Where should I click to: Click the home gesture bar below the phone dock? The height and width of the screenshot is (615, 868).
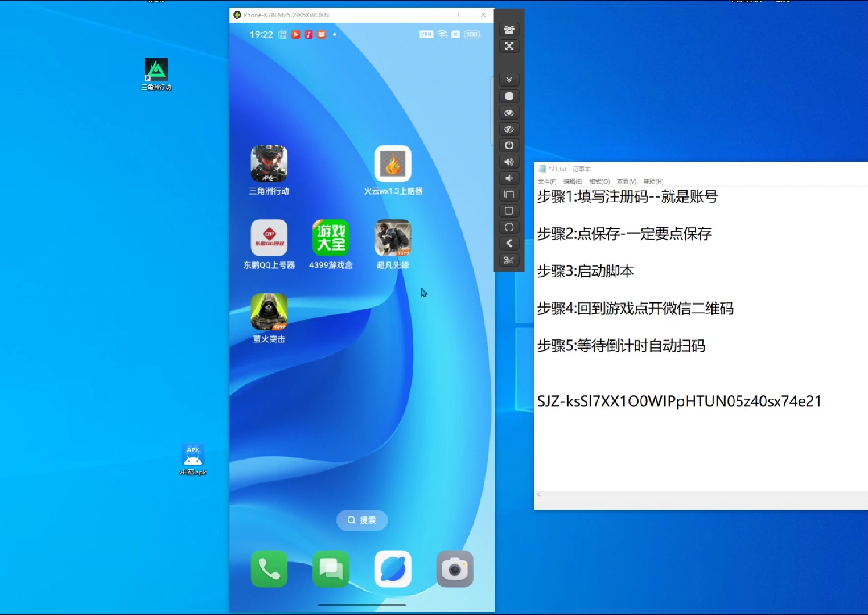[362, 605]
